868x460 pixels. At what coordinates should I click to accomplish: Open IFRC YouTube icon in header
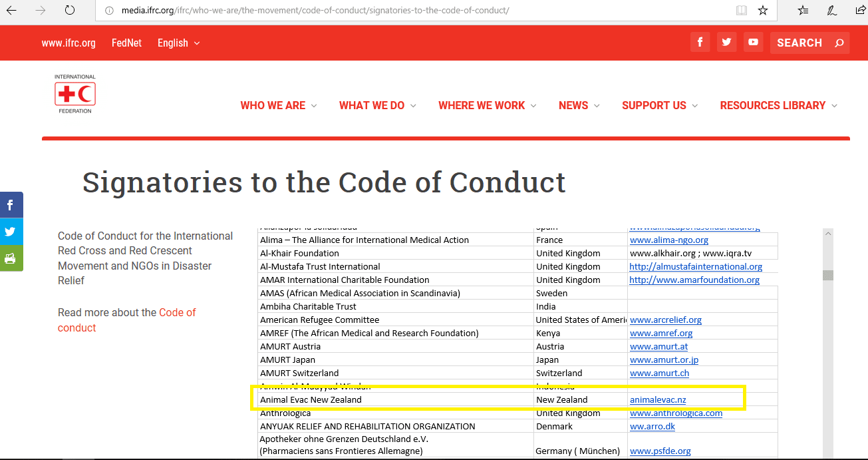click(x=753, y=43)
